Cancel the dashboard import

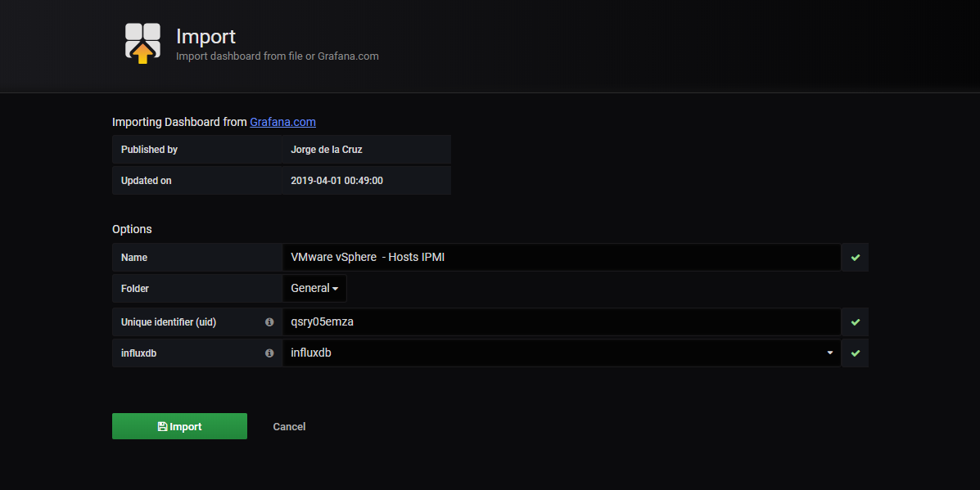coord(289,427)
